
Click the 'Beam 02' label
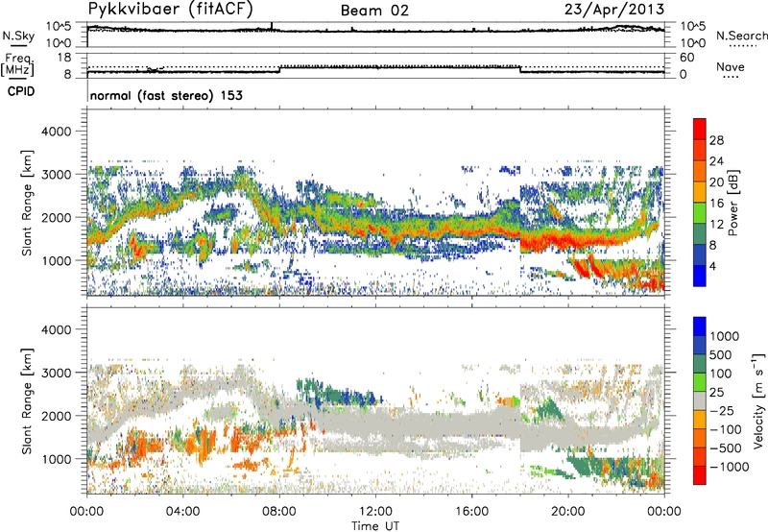(x=374, y=11)
